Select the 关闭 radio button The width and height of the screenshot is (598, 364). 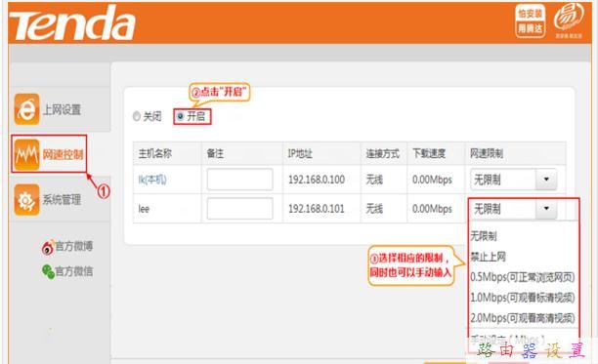(x=137, y=116)
